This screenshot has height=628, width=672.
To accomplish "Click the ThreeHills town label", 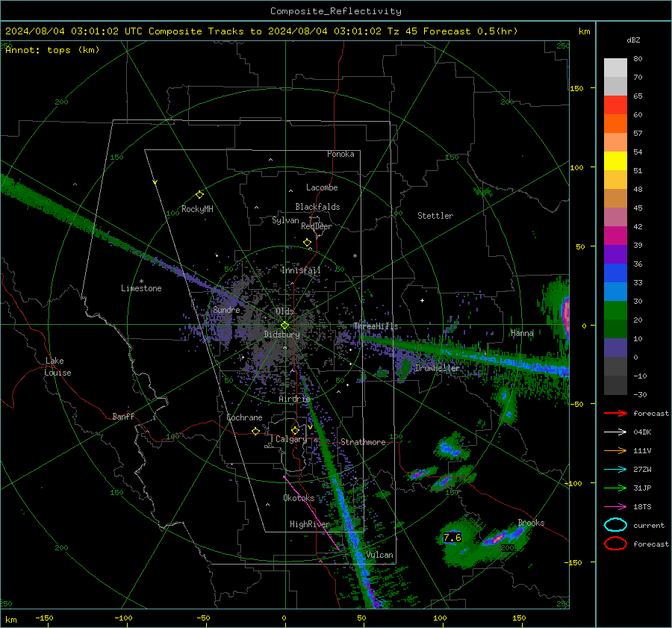I will coord(376,326).
